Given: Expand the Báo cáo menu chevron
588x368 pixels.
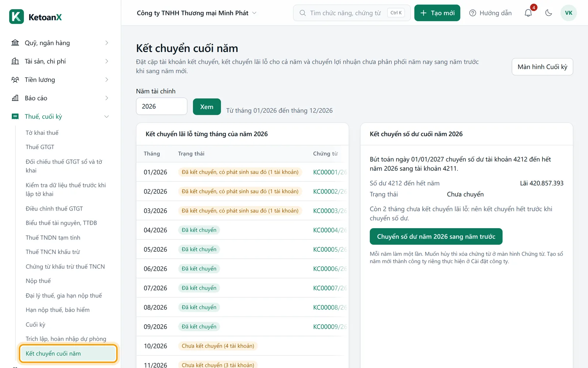Looking at the screenshot, I should coord(107,98).
